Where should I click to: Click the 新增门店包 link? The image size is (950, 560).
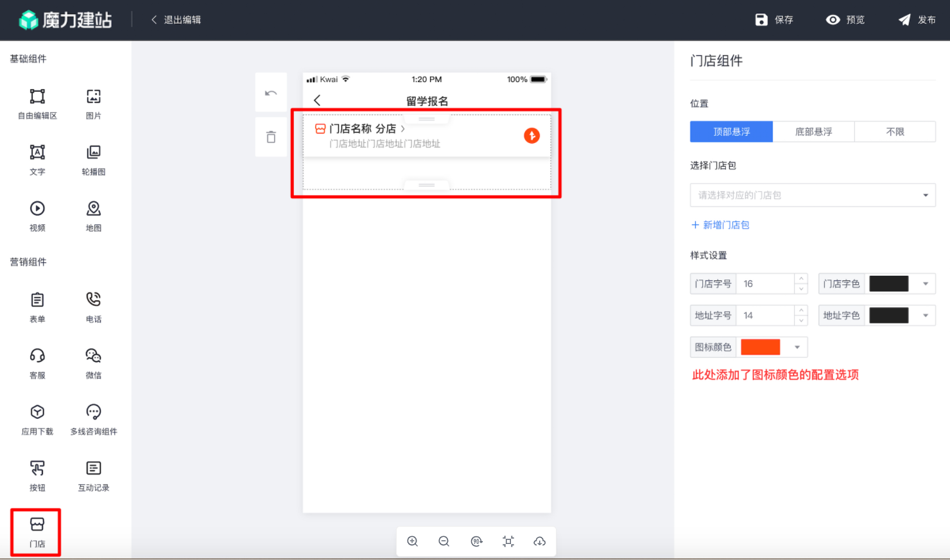[x=720, y=225]
